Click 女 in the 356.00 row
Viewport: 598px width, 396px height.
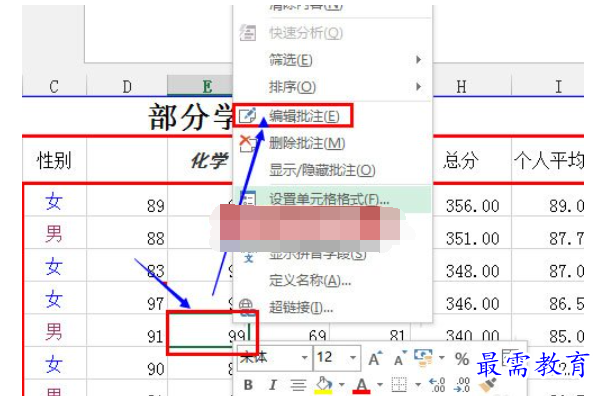(x=54, y=201)
